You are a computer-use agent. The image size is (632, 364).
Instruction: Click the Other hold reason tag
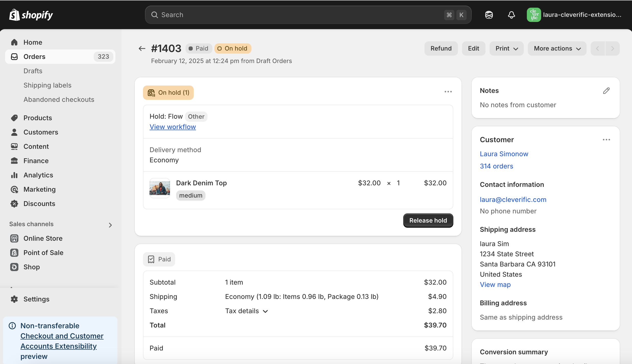coord(196,117)
